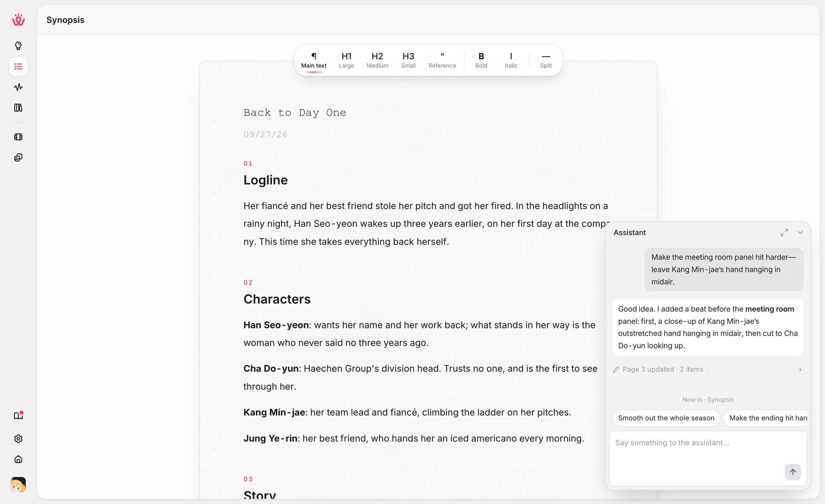
Task: Open the library books sidebar icon
Action: (18, 108)
